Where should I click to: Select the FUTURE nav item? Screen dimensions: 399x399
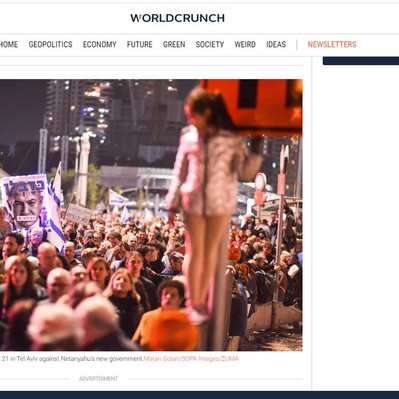point(139,44)
